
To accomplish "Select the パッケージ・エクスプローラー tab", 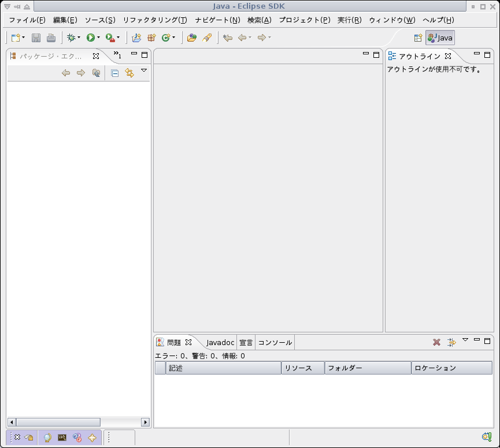I will 50,57.
